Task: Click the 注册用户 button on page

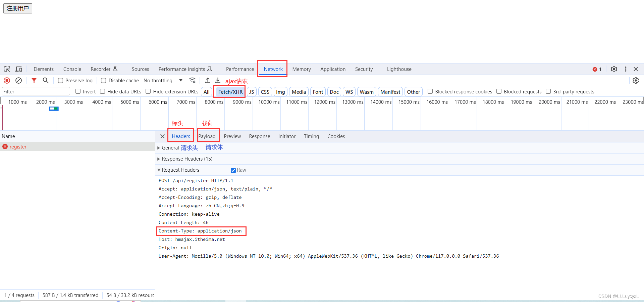Action: 18,8
